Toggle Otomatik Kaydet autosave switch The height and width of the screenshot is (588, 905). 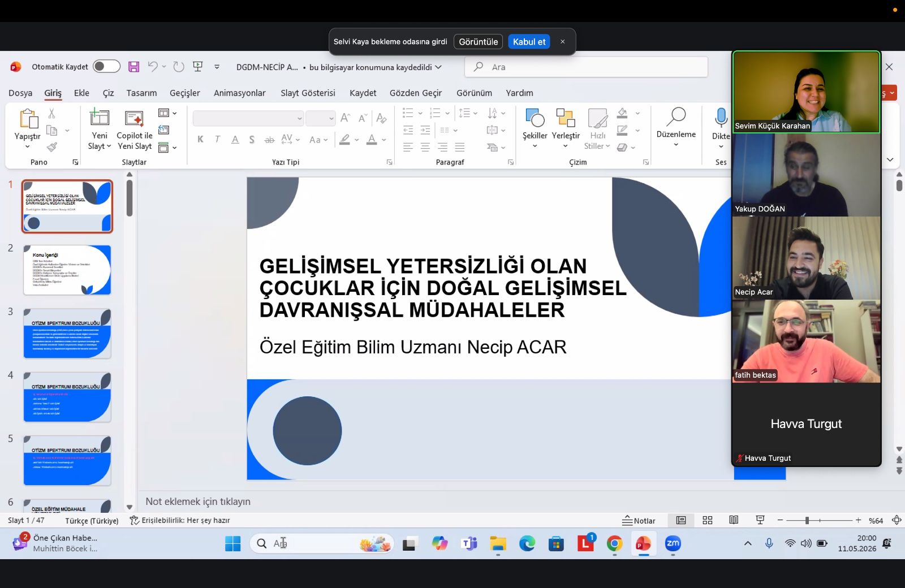(107, 67)
